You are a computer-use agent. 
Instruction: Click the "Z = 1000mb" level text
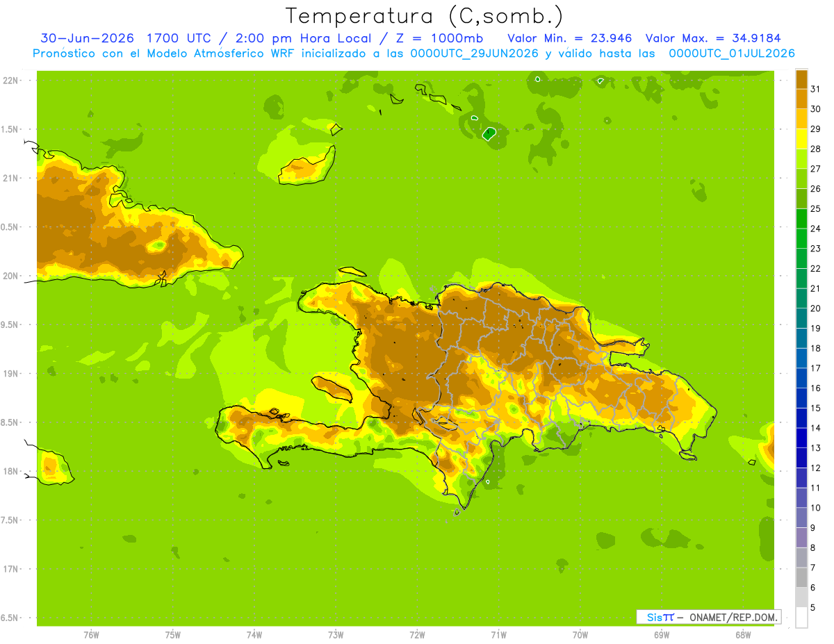click(439, 38)
